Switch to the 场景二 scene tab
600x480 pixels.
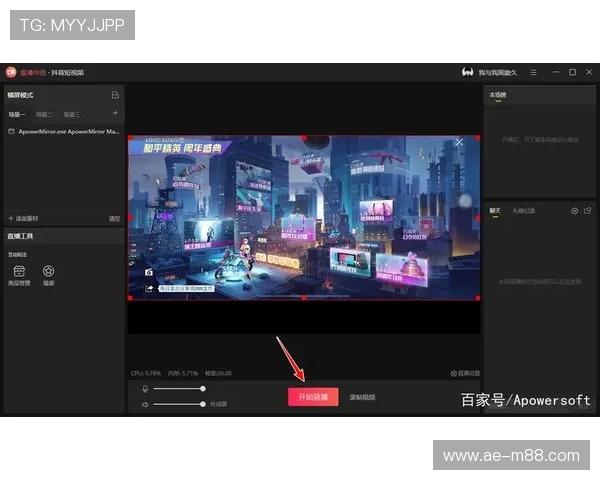[44, 114]
